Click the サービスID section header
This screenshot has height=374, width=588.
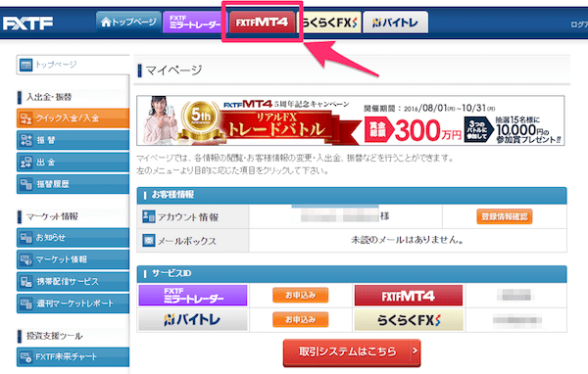click(x=352, y=274)
